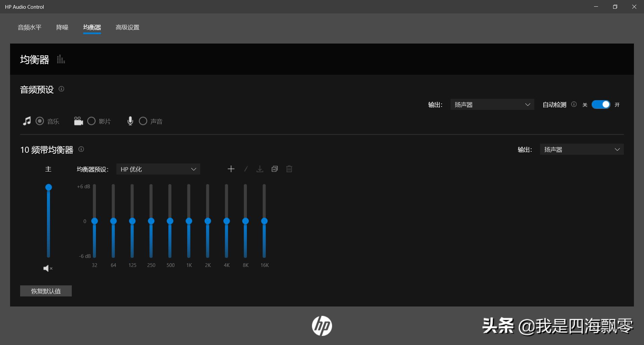Click the 125 Hz band slider handle

pos(132,221)
